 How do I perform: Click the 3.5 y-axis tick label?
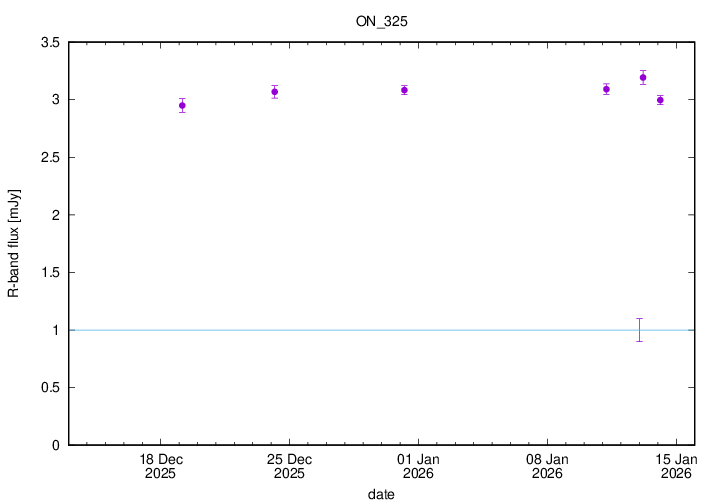click(50, 43)
